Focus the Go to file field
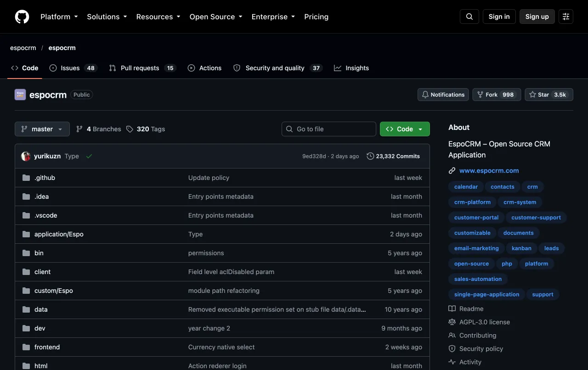Screen dimensions: 588x370 329,129
